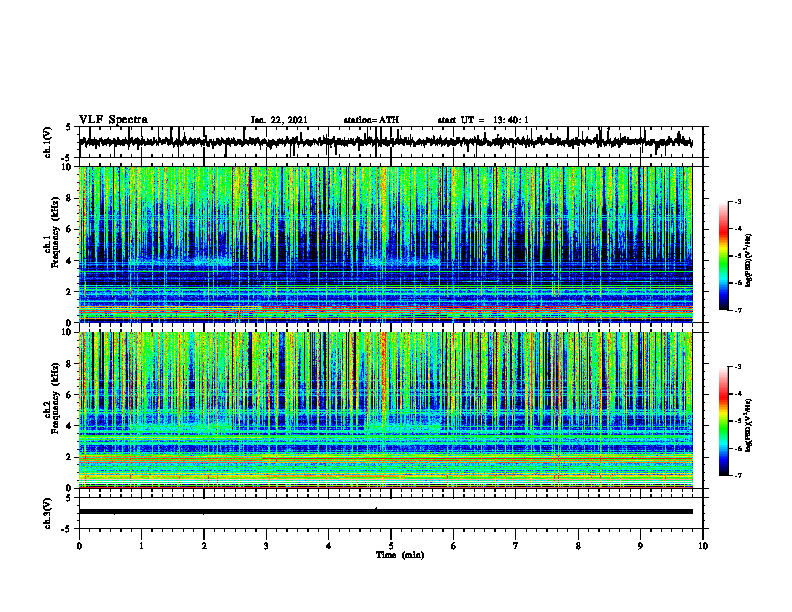Viewport: 792px width, 612px height.
Task: Click time axis tick label "7"
Action: click(x=516, y=546)
